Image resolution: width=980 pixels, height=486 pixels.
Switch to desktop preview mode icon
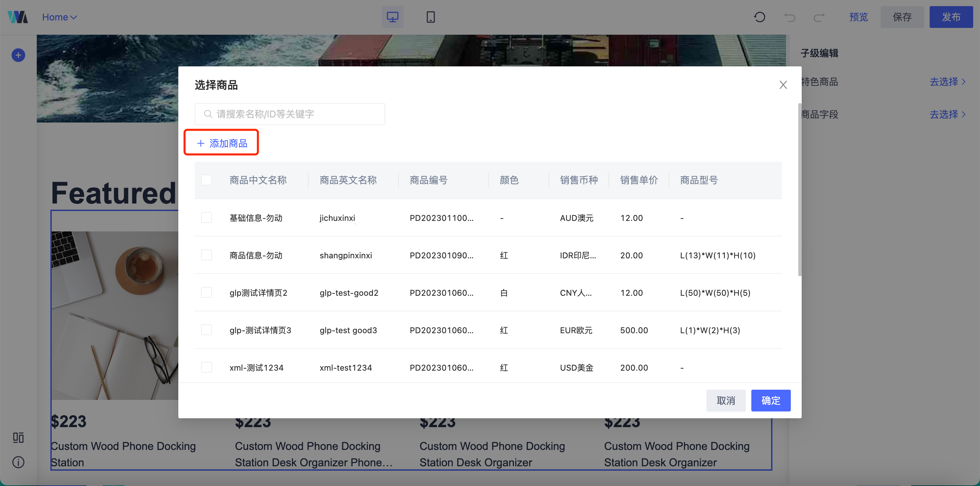coord(392,17)
